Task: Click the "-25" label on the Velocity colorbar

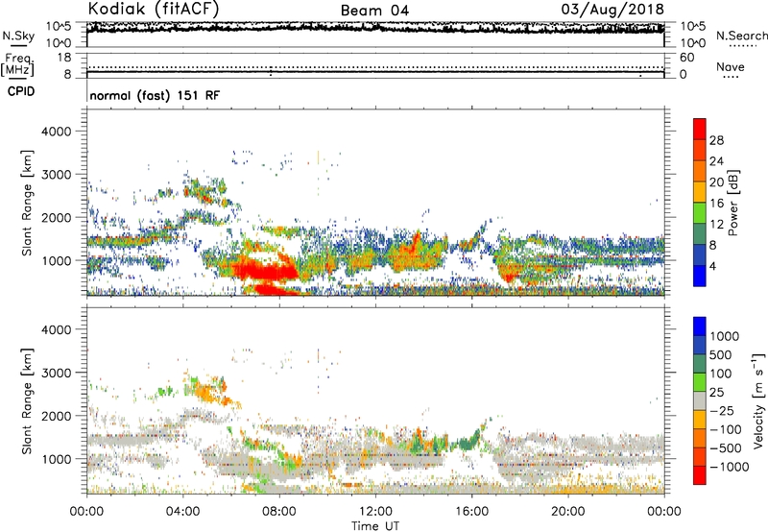Action: (722, 411)
